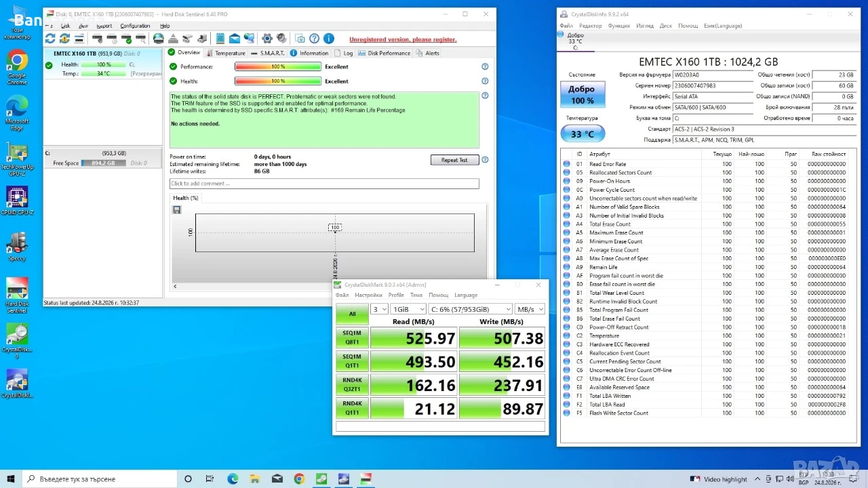Viewport: 868px width, 488px height.
Task: Open test count dropdown showing 3
Action: (x=379, y=309)
